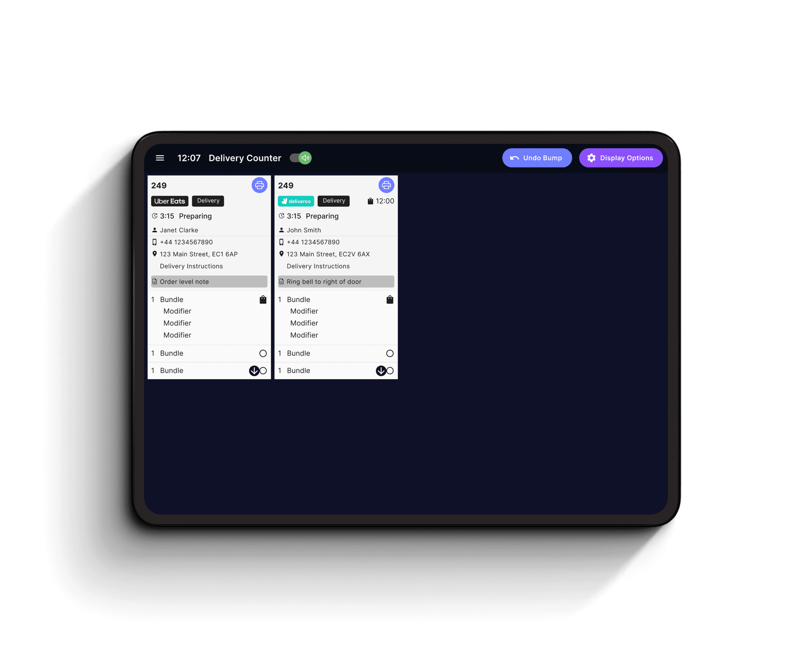Viewport: 812px width, 658px height.
Task: Click the Delivery tag on second order card
Action: coord(333,201)
